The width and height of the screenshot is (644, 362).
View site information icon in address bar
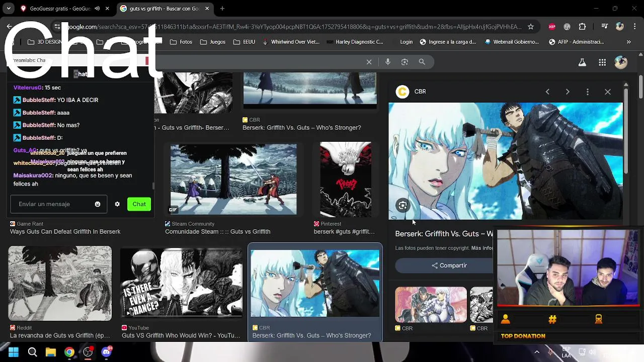(x=57, y=27)
